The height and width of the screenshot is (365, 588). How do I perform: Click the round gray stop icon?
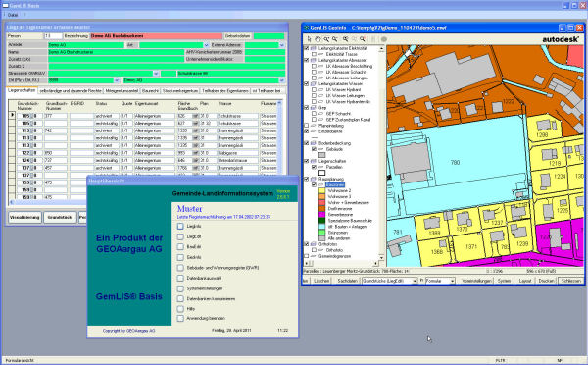tap(384, 39)
